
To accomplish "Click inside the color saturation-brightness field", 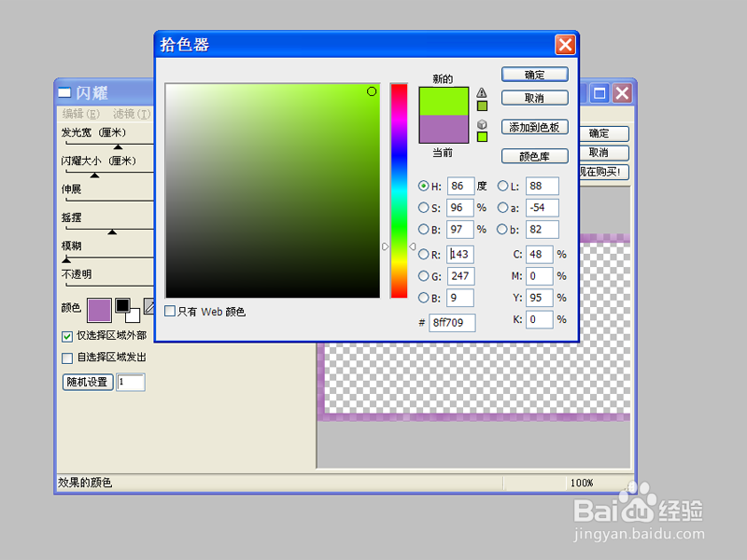I will pos(273,190).
